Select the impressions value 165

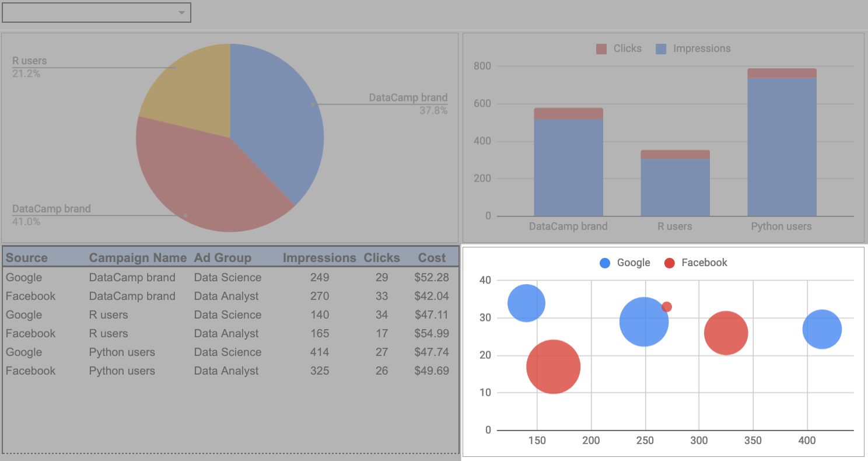[320, 333]
